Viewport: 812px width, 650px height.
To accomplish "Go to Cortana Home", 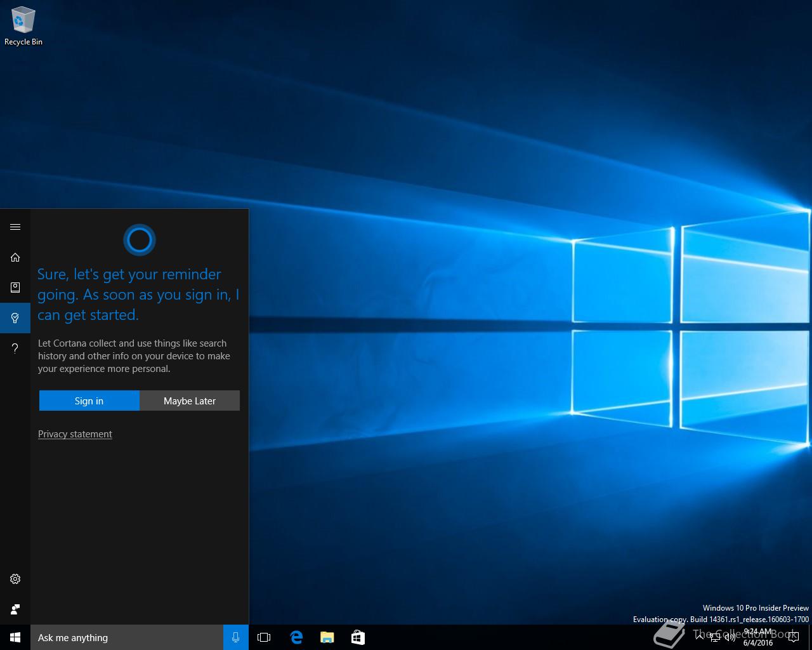I will (15, 257).
